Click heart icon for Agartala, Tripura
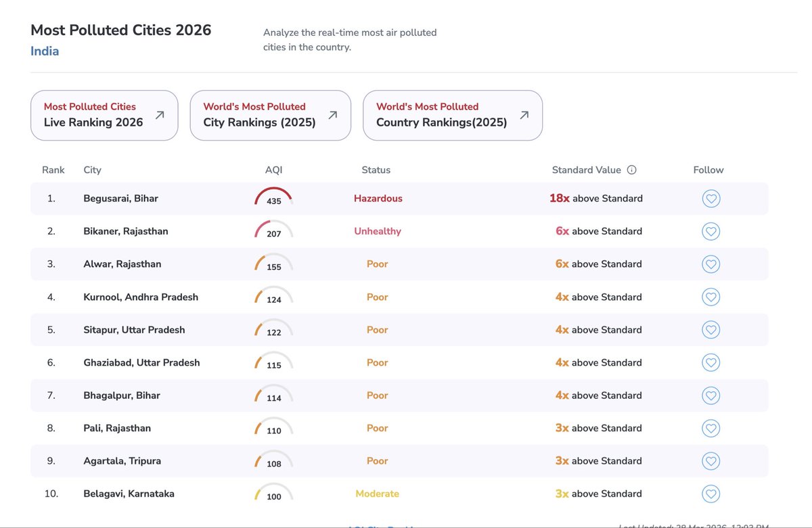This screenshot has width=812, height=528. [710, 461]
